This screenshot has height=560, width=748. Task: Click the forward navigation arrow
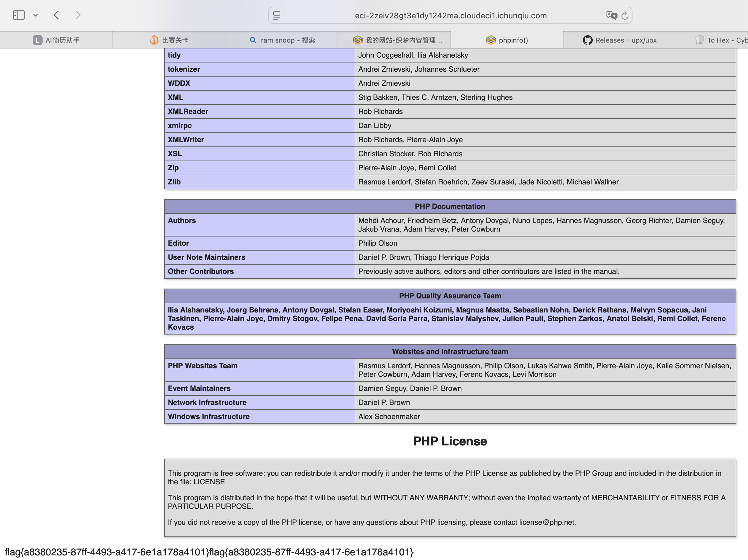(78, 15)
